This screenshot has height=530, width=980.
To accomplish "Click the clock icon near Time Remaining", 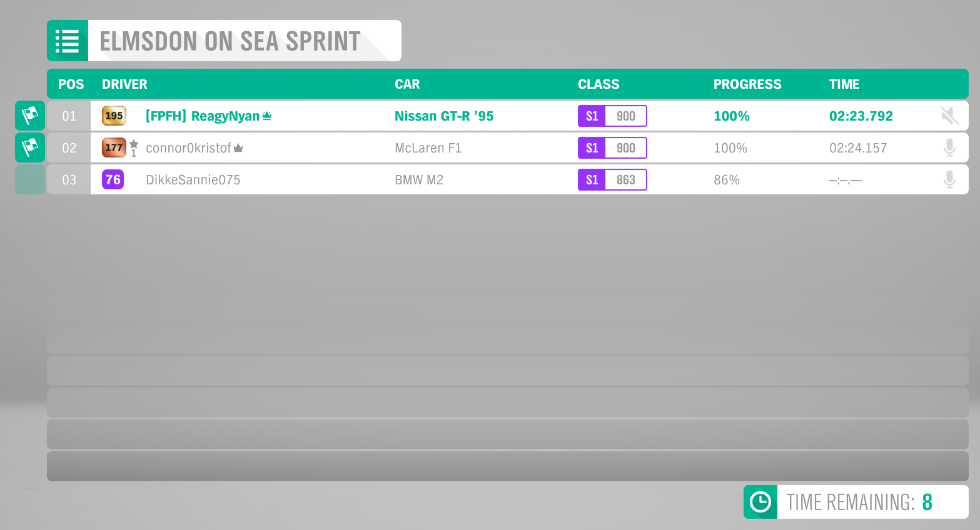I will 760,502.
